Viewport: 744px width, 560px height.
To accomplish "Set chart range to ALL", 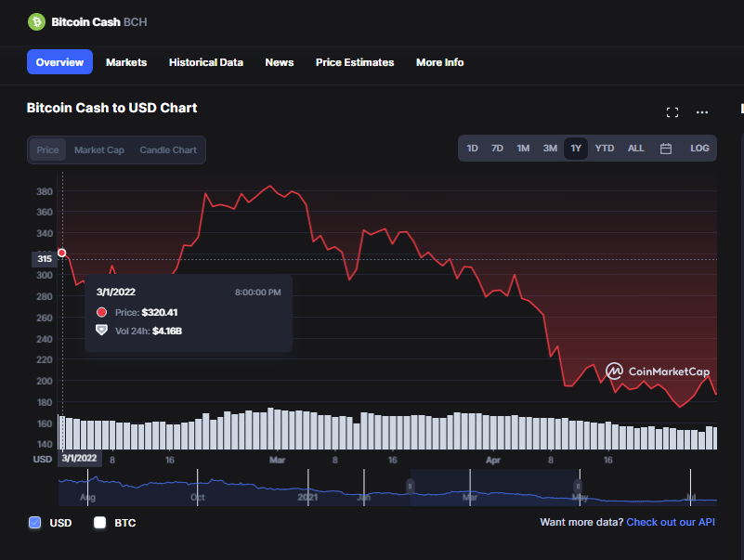I will coord(636,149).
